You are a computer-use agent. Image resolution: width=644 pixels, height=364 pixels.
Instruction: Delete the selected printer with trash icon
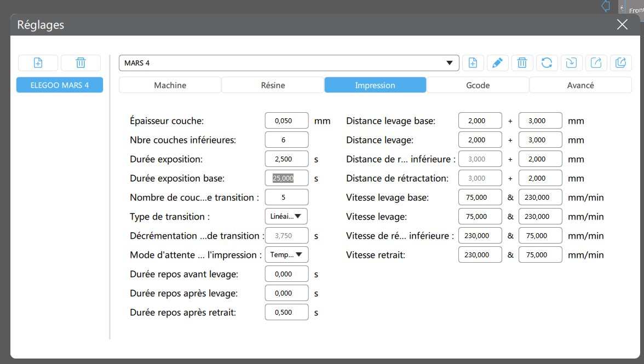(x=81, y=63)
